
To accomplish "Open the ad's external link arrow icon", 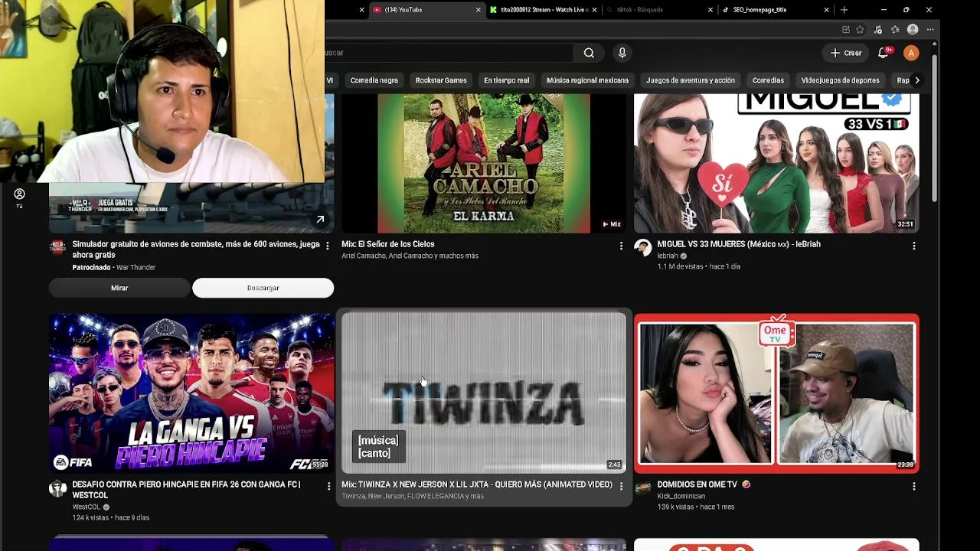I will (320, 220).
